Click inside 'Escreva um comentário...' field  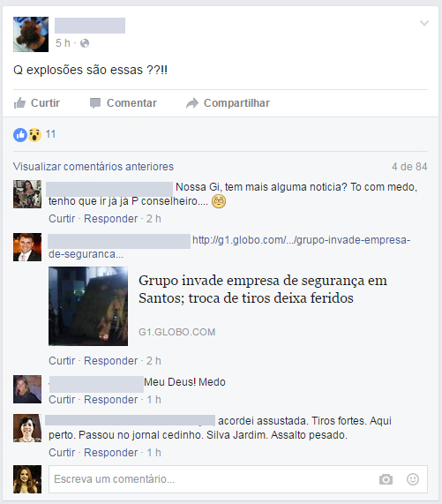[238, 479]
